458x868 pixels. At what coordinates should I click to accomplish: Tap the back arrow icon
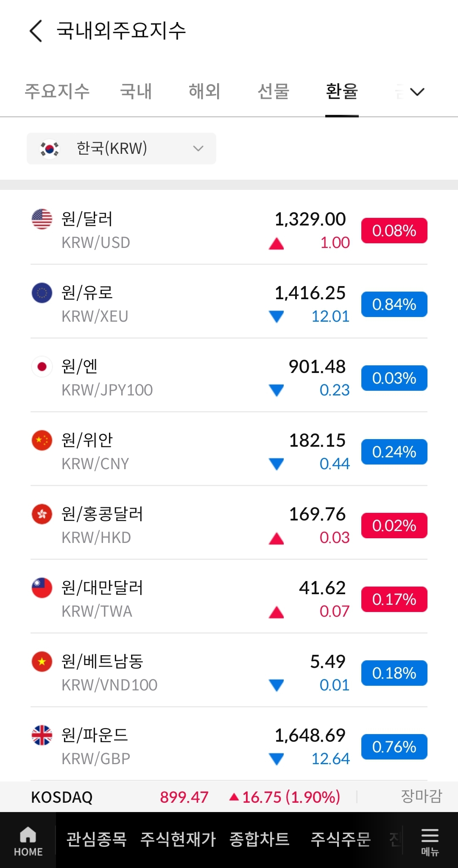point(36,31)
